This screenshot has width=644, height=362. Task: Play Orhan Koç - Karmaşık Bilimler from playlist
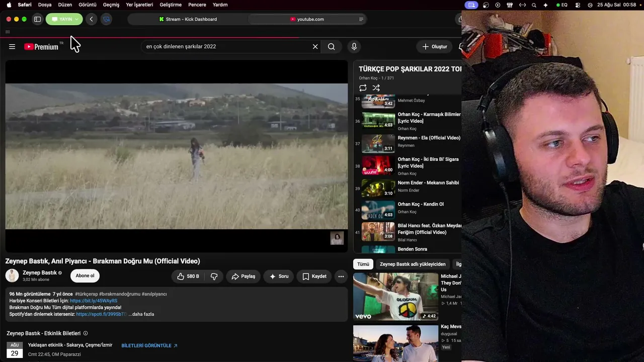pyautogui.click(x=408, y=121)
